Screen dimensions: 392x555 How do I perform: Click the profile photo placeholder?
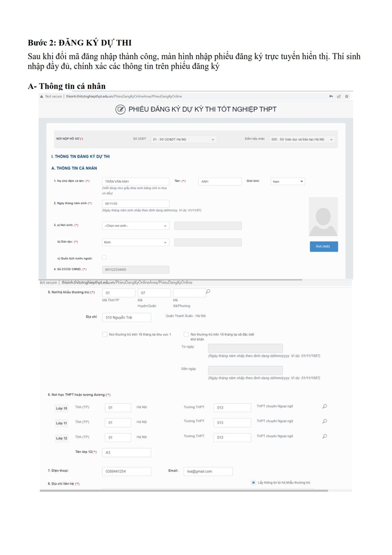pos(323,217)
